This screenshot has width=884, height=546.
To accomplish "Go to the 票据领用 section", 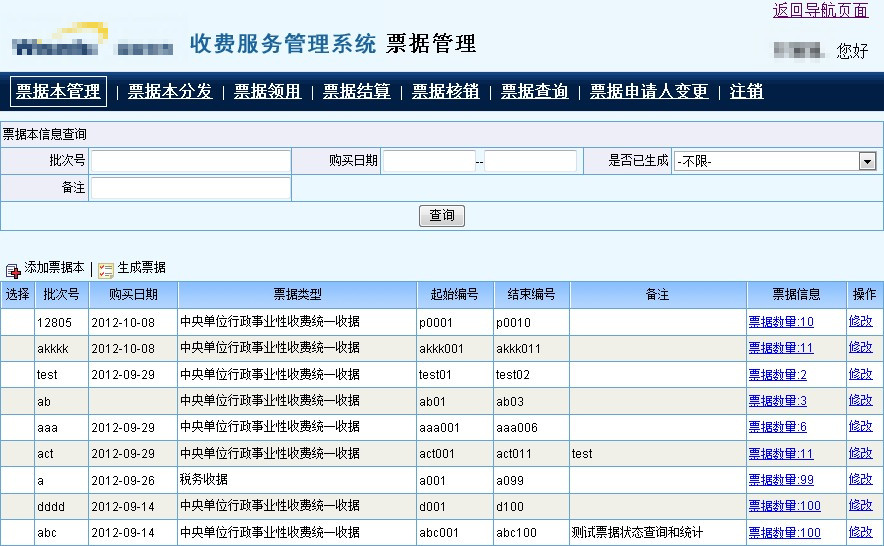I will 267,91.
